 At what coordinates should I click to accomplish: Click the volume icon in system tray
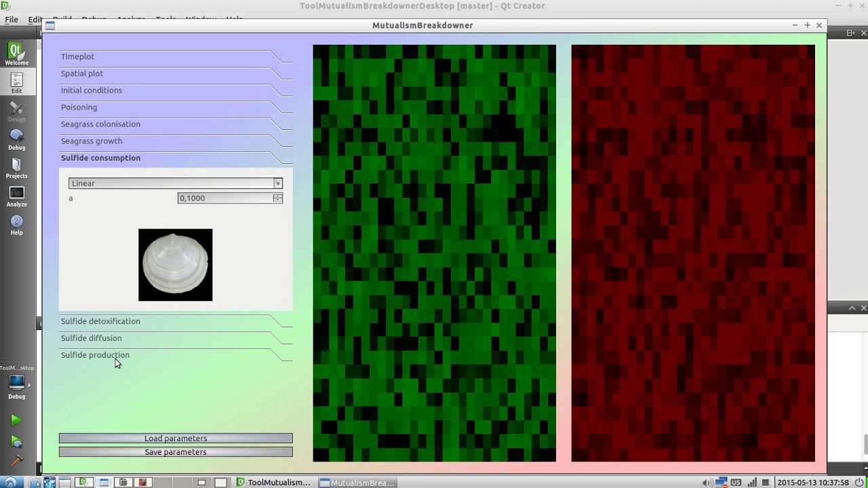point(707,483)
